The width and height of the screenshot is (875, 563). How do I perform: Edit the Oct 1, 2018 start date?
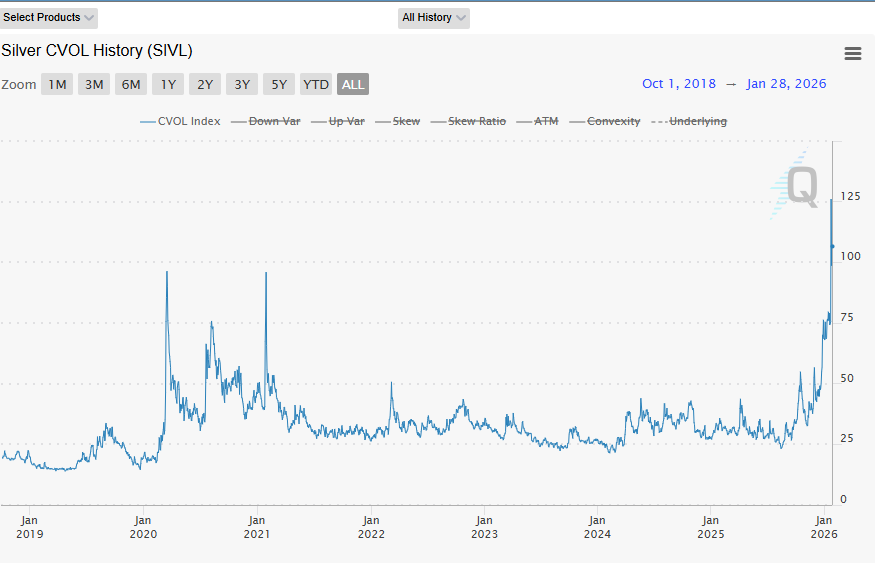tap(679, 84)
